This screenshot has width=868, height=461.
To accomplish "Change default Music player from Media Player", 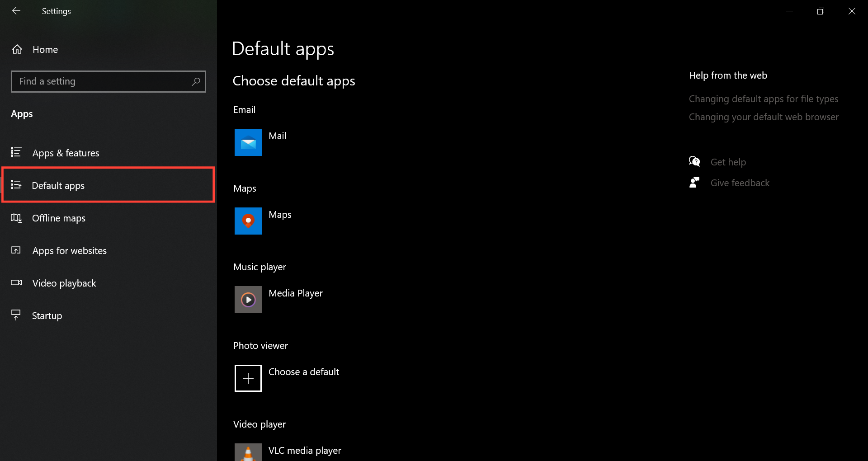I will [x=278, y=300].
